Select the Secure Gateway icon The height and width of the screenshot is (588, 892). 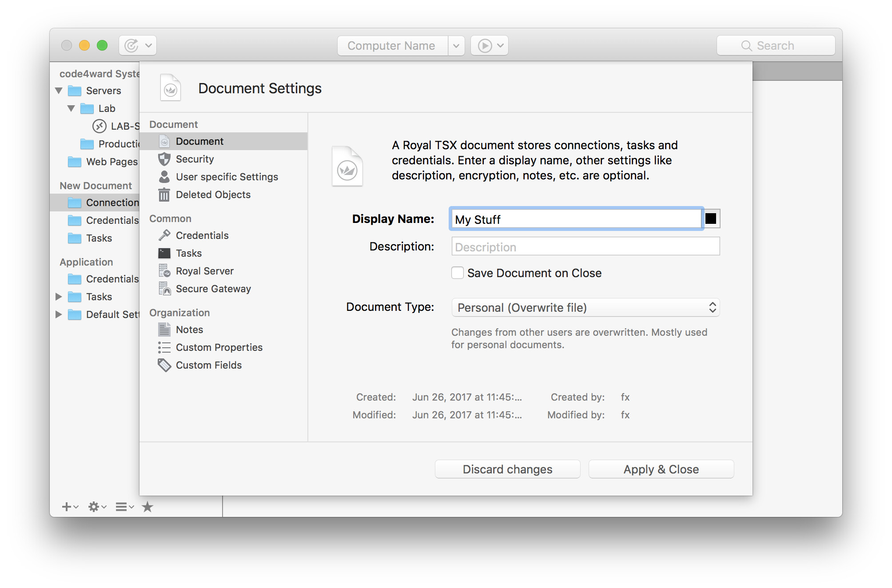click(x=164, y=289)
